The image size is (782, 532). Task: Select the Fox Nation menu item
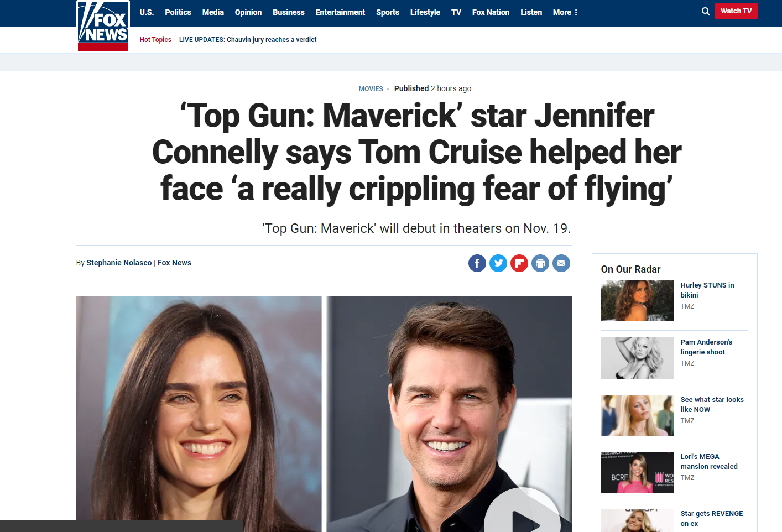491,12
